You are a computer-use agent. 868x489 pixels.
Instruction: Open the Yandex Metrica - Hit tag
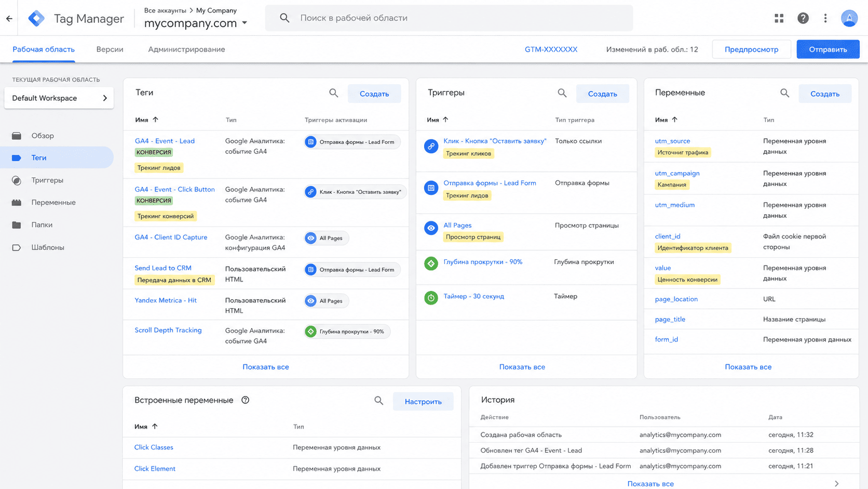(x=166, y=300)
